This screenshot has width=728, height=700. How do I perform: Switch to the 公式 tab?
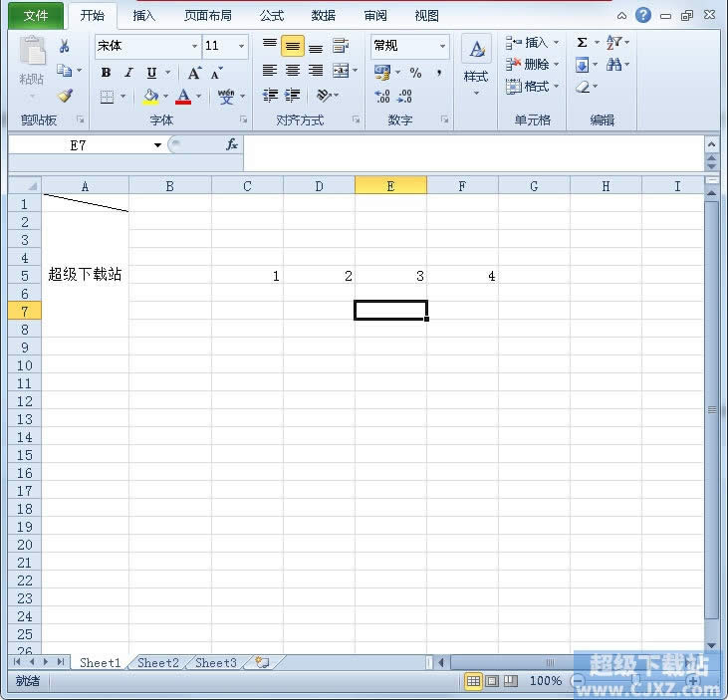coord(272,16)
